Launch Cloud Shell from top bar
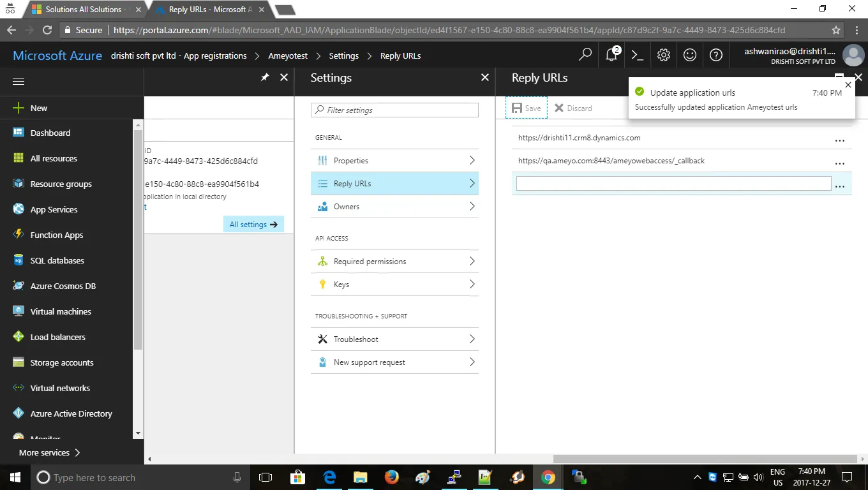 637,56
